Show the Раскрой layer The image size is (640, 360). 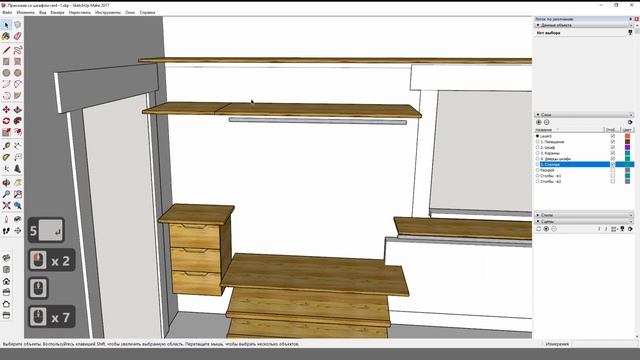click(613, 170)
